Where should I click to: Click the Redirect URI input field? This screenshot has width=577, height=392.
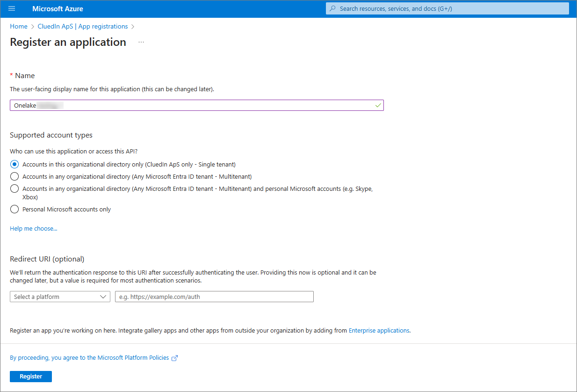point(214,297)
